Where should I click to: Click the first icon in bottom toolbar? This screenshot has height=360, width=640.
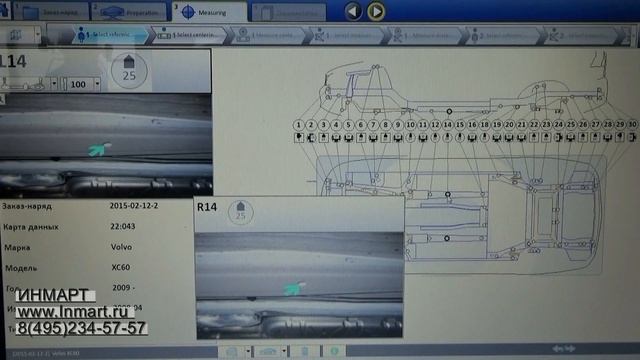231,351
